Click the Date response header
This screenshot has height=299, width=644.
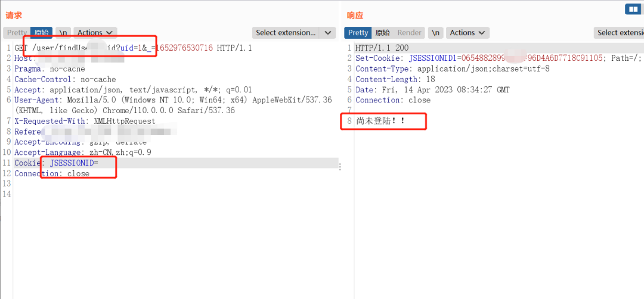click(x=432, y=90)
